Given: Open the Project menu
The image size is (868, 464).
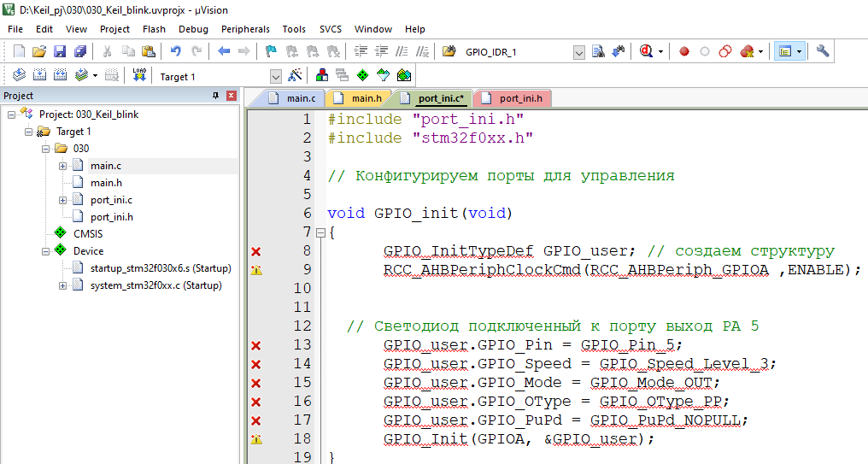Looking at the screenshot, I should click(114, 29).
